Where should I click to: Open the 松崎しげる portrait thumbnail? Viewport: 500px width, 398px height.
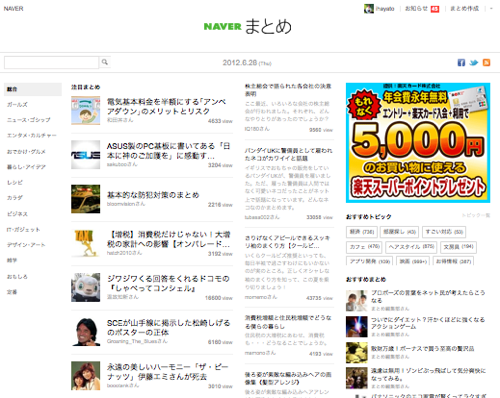(85, 332)
